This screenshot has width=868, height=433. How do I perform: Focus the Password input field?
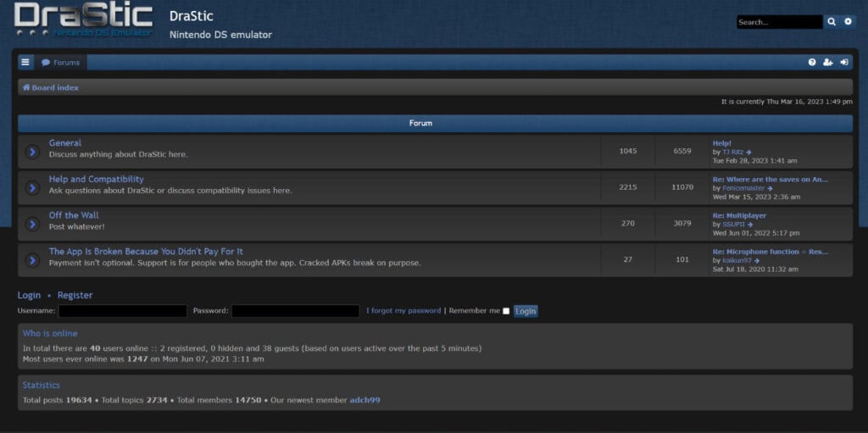295,311
